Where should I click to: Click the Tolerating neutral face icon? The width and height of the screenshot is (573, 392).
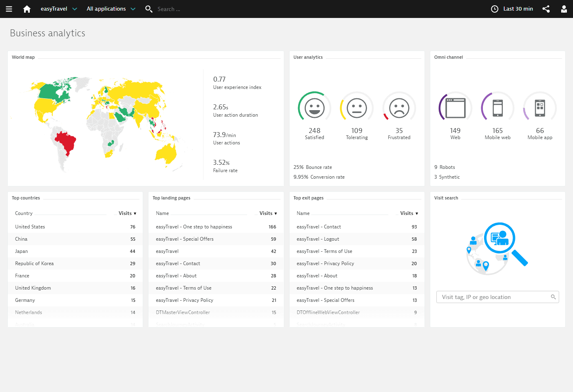tap(357, 108)
